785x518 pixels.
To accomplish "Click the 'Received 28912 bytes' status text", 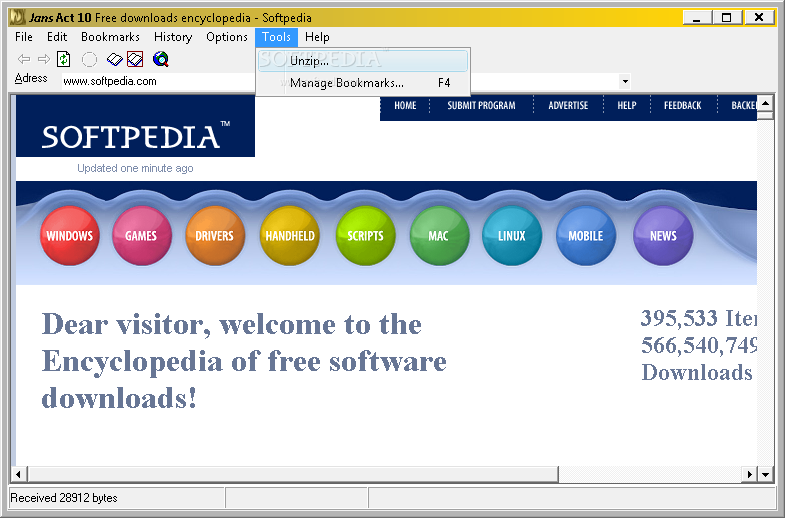I will [64, 498].
